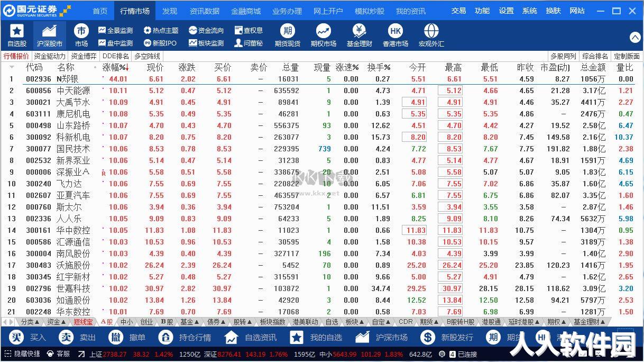The image size is (644, 362).
Task: Open 全景监测 in the toolbar
Action: click(115, 31)
